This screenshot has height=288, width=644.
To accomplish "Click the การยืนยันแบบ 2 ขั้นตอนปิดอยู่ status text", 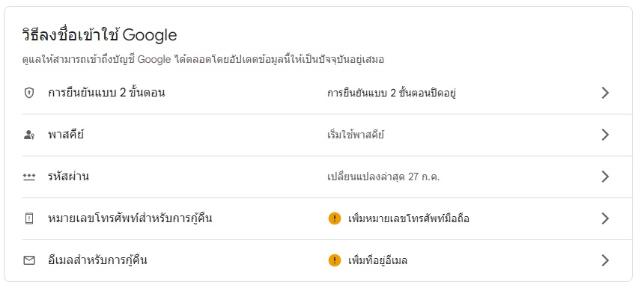I will pos(392,93).
